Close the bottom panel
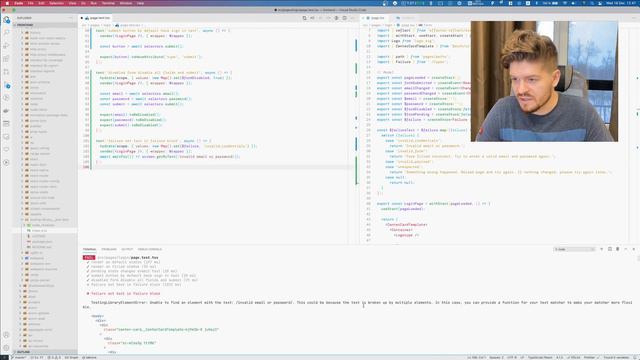Viewport: 640px width, 360px height. (x=633, y=249)
